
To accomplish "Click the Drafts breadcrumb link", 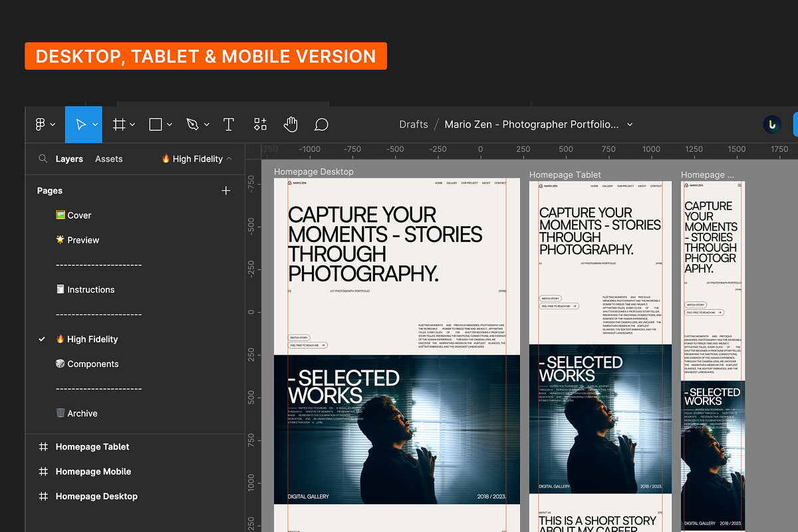I will pyautogui.click(x=414, y=124).
